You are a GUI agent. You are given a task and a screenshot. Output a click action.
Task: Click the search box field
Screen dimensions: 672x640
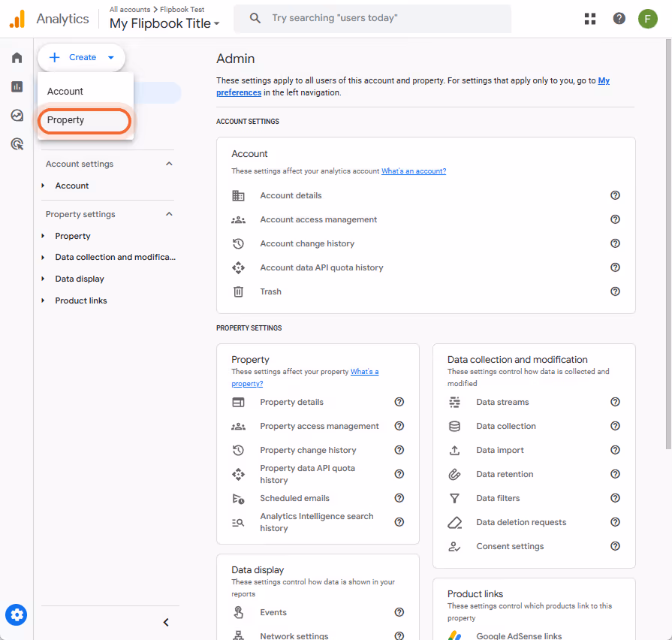[372, 19]
